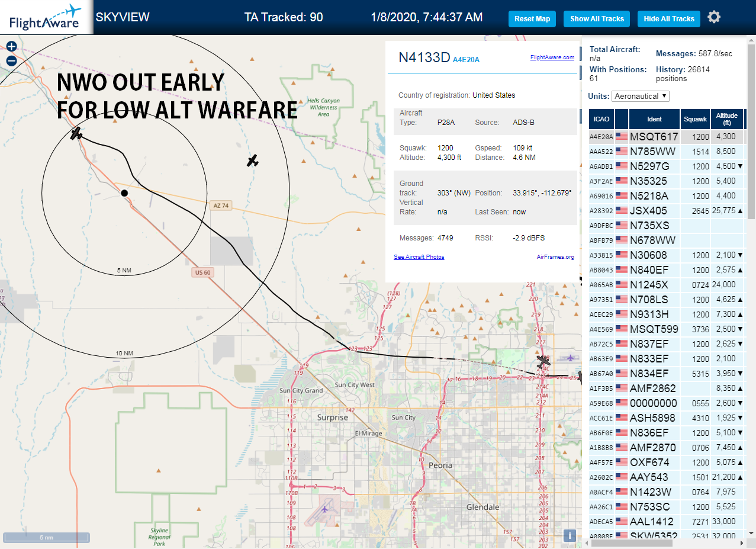This screenshot has width=756, height=549.
Task: Click the table's scroll up arrow
Action: point(751,40)
